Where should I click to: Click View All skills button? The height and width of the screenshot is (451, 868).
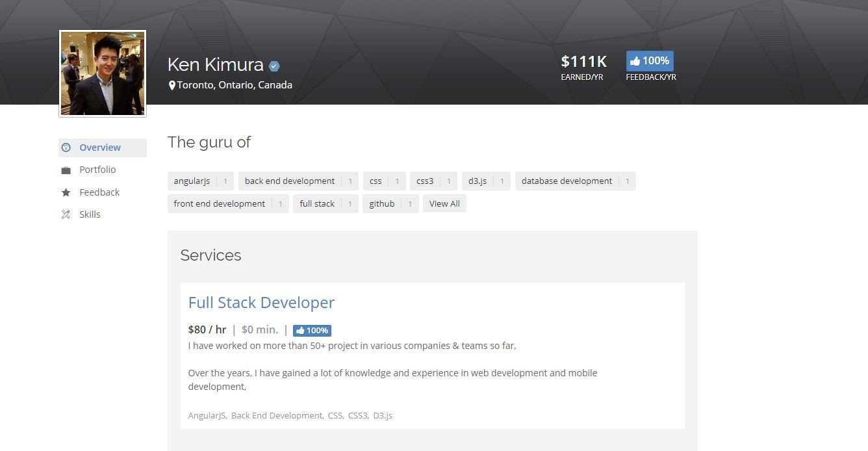point(444,204)
